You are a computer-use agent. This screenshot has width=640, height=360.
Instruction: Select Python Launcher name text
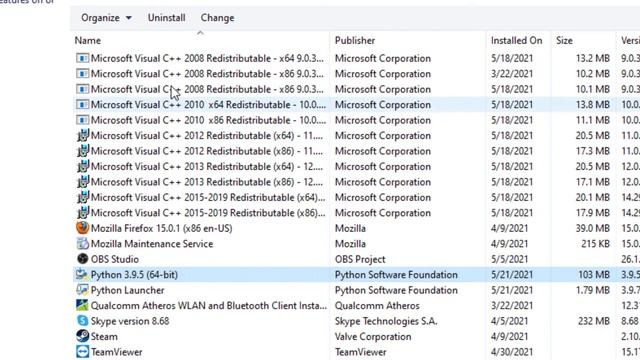point(127,290)
